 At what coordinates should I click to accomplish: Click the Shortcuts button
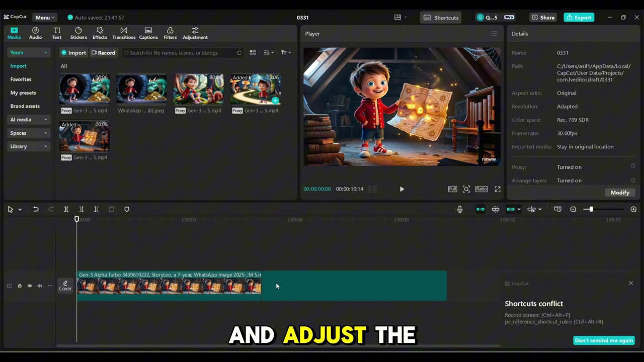point(441,18)
